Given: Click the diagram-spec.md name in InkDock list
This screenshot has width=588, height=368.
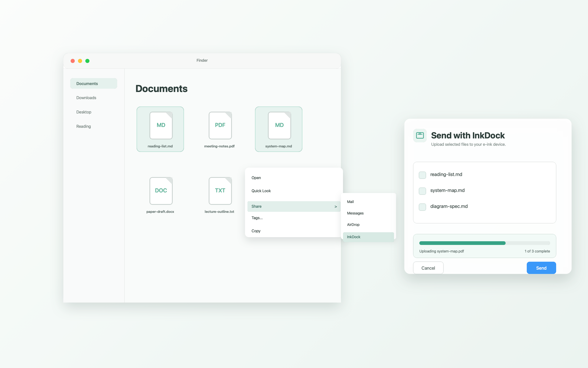Looking at the screenshot, I should tap(449, 206).
